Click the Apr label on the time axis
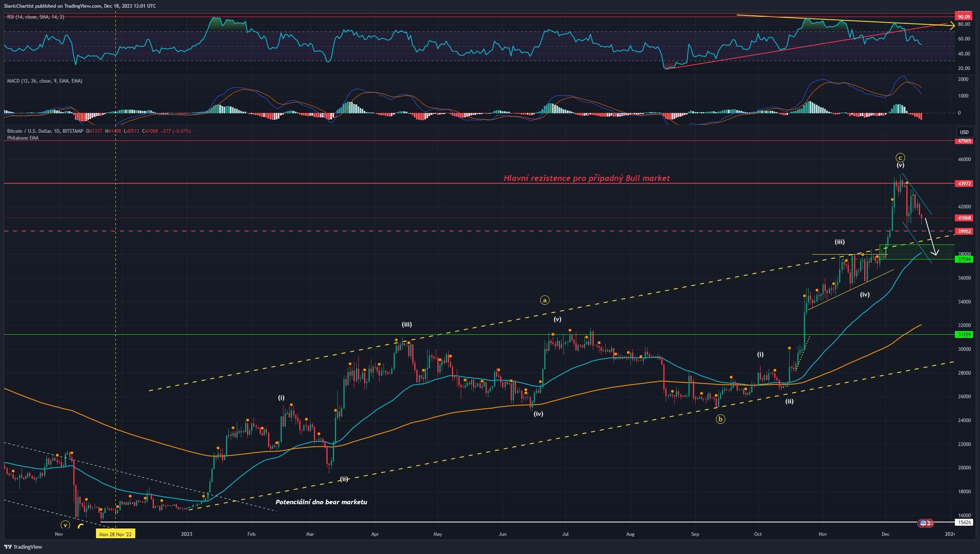Viewport: 980px width, 554px height. point(375,534)
